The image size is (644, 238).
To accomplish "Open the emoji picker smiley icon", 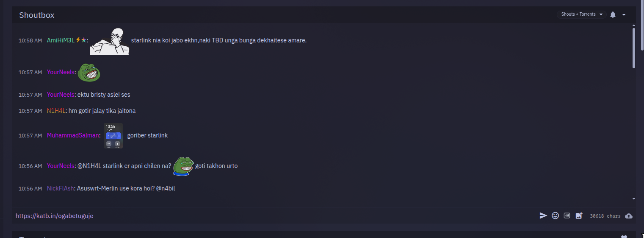I will 555,216.
